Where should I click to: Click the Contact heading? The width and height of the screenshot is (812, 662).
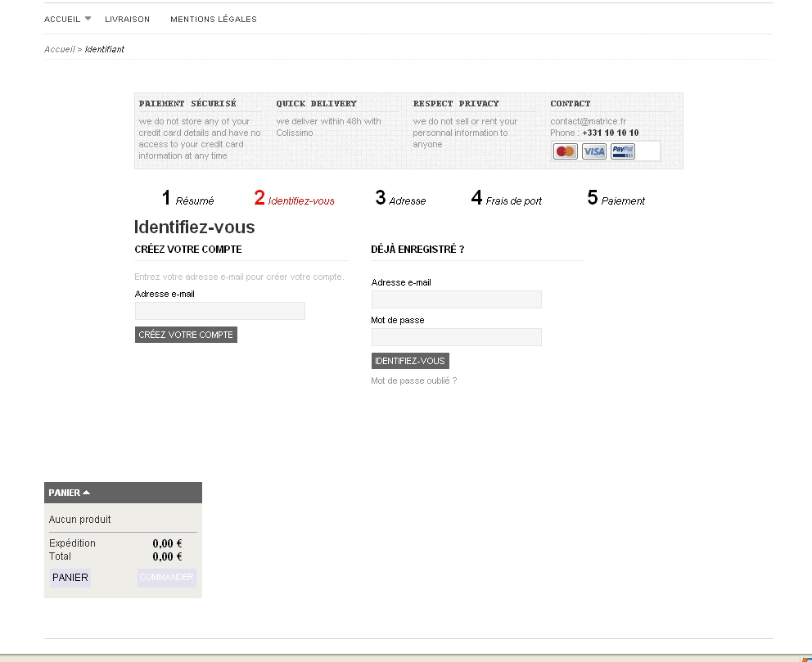click(x=571, y=104)
